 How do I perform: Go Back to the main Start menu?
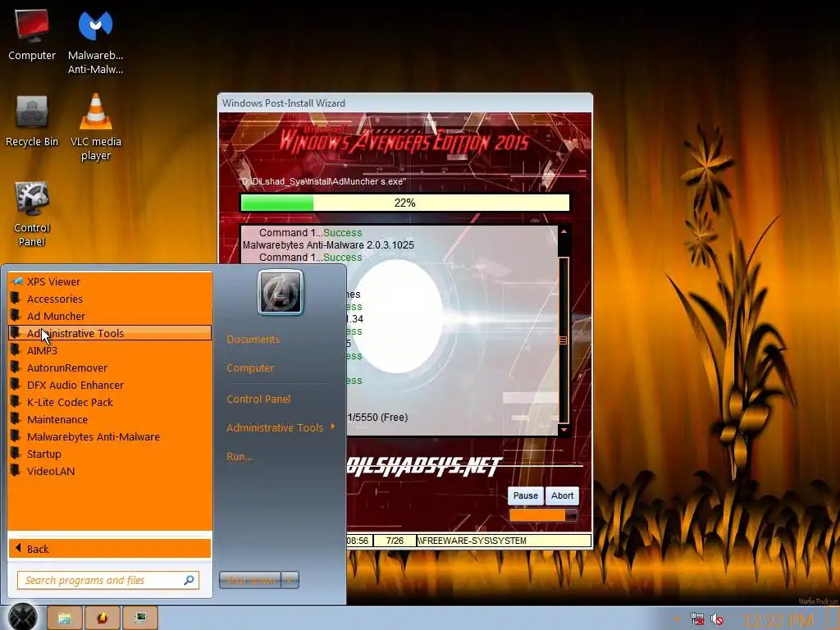coord(110,549)
